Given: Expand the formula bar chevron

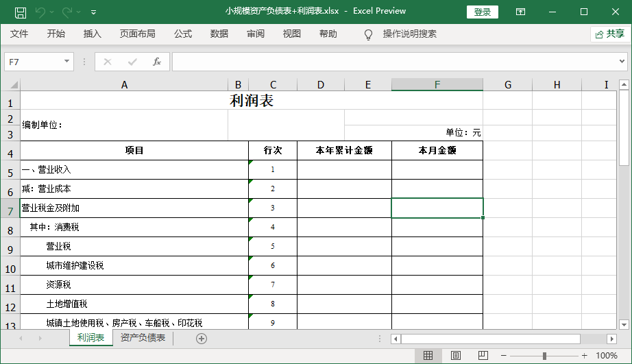Looking at the screenshot, I should click(x=622, y=62).
